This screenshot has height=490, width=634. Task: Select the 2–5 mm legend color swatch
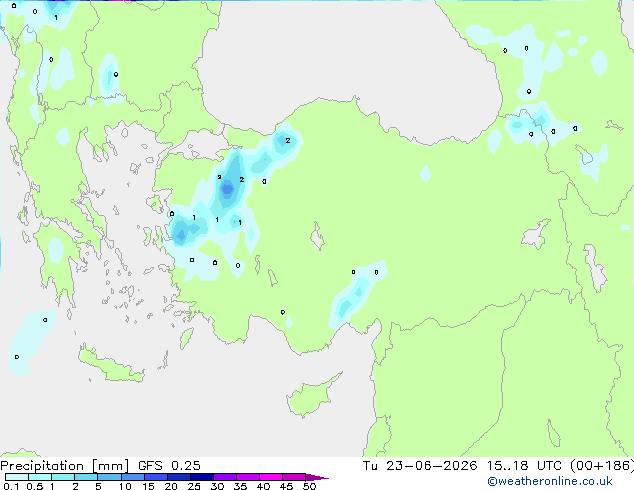(86, 477)
